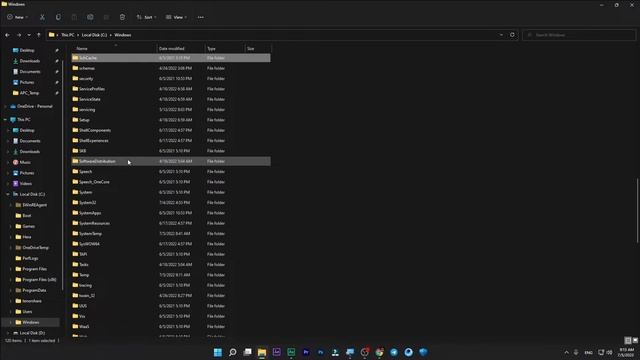Go back with the back arrow

pos(7,35)
